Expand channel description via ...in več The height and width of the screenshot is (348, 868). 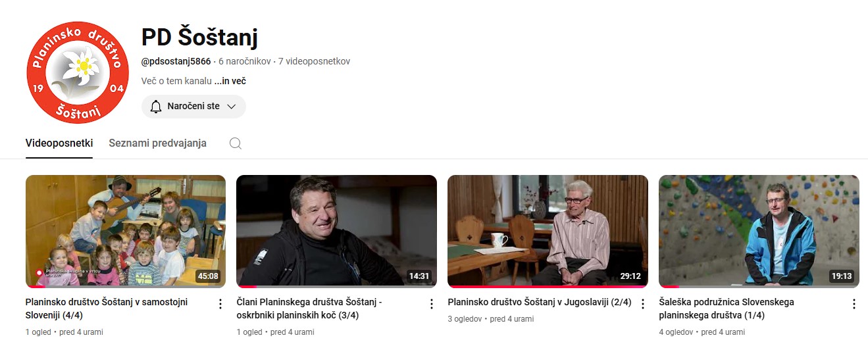pos(230,82)
